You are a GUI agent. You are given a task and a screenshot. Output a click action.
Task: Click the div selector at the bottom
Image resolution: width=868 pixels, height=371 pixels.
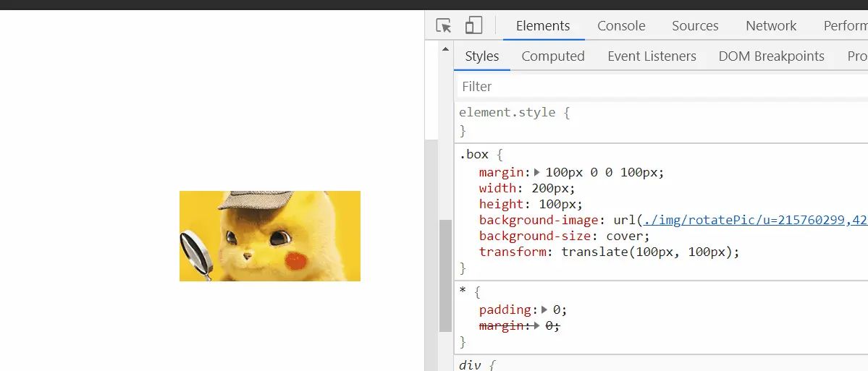pyautogui.click(x=470, y=365)
